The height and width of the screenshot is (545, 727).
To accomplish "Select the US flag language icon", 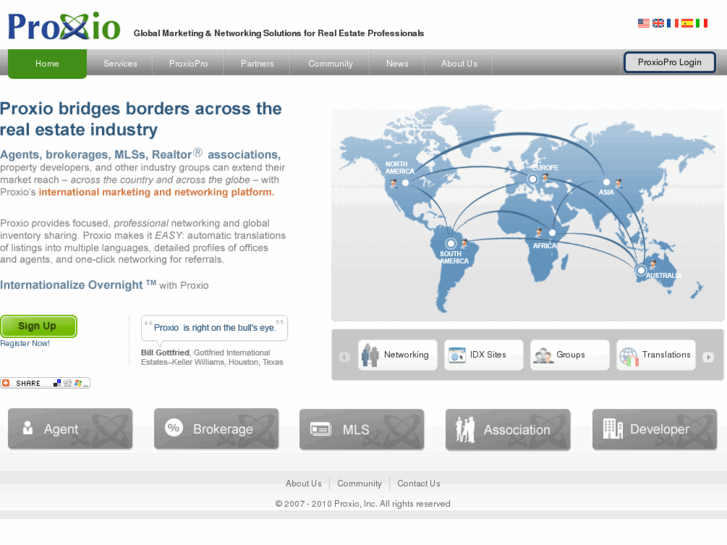I will coord(644,23).
